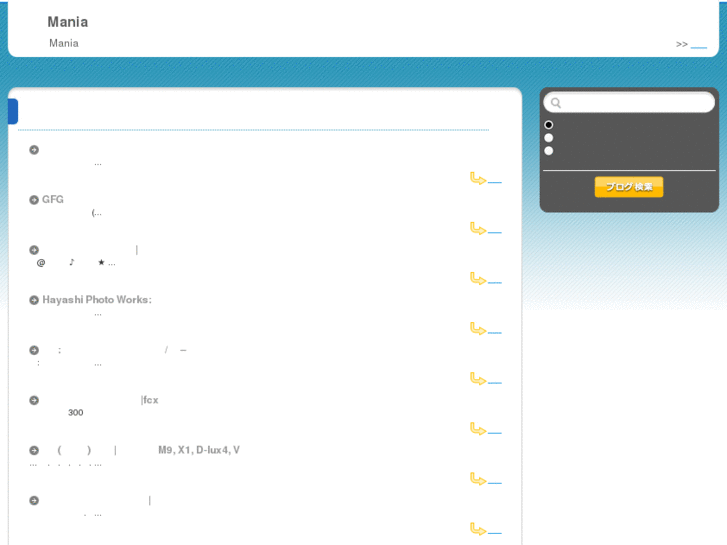Click the circle arrow bullet of the fcx entry
This screenshot has width=727, height=545.
[x=34, y=400]
